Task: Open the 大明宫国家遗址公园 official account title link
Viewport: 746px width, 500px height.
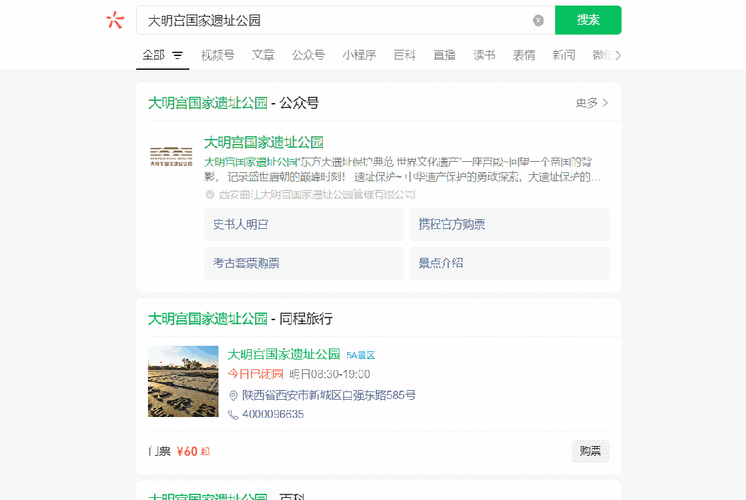Action: tap(264, 142)
